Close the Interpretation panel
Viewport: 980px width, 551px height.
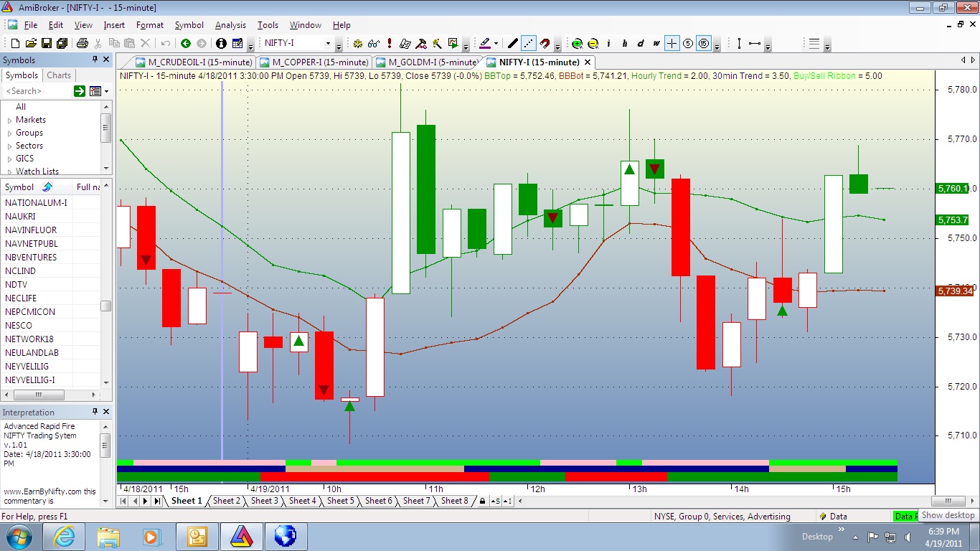click(106, 412)
